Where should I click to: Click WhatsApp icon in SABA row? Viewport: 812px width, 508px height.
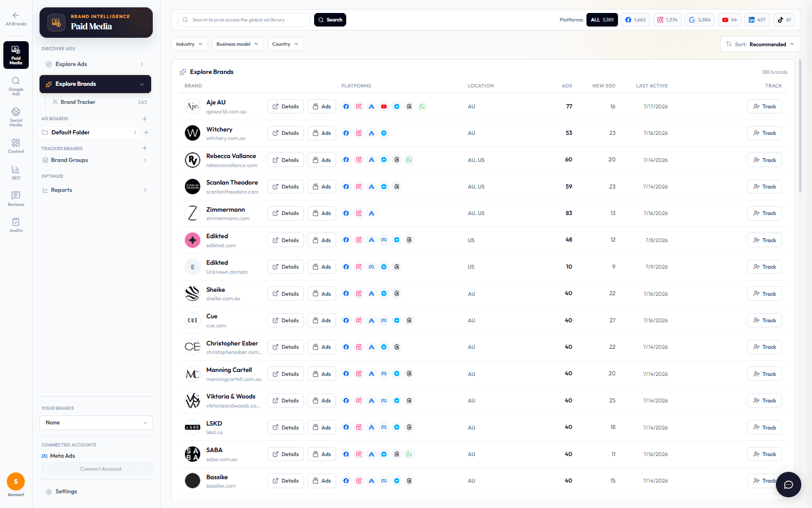pyautogui.click(x=409, y=454)
